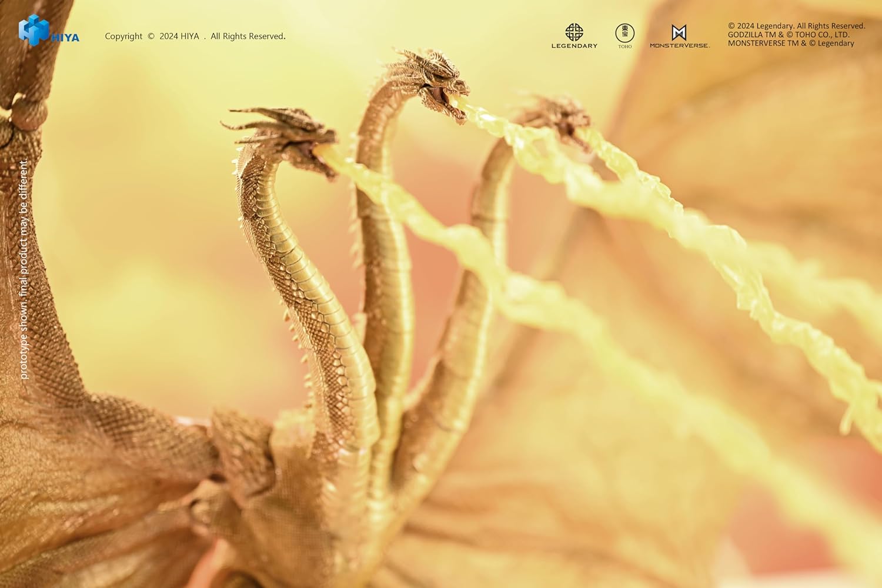Viewport: 882px width, 588px height.
Task: Click the HIYA 2024 copyright notice
Action: pyautogui.click(x=195, y=36)
